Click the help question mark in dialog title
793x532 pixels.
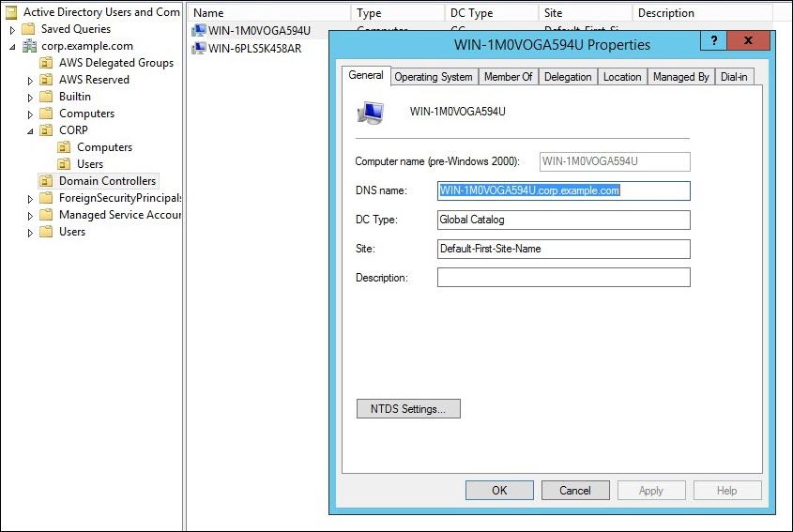pos(713,40)
